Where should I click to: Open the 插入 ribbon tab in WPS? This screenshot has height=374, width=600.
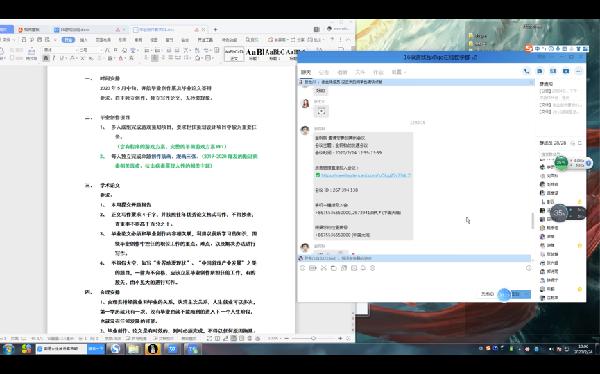click(83, 40)
